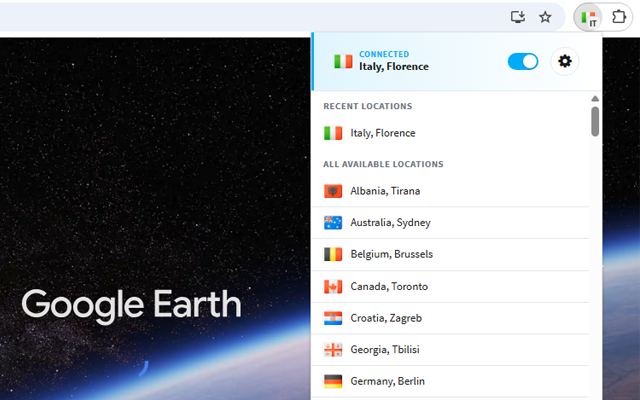640x400 pixels.
Task: Open the Chrome extensions puzzle icon
Action: [619, 17]
